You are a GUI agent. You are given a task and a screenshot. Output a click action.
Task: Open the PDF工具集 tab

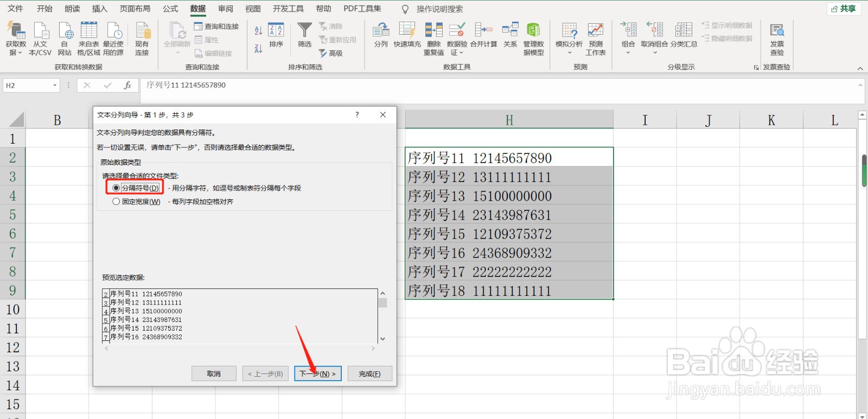[362, 9]
